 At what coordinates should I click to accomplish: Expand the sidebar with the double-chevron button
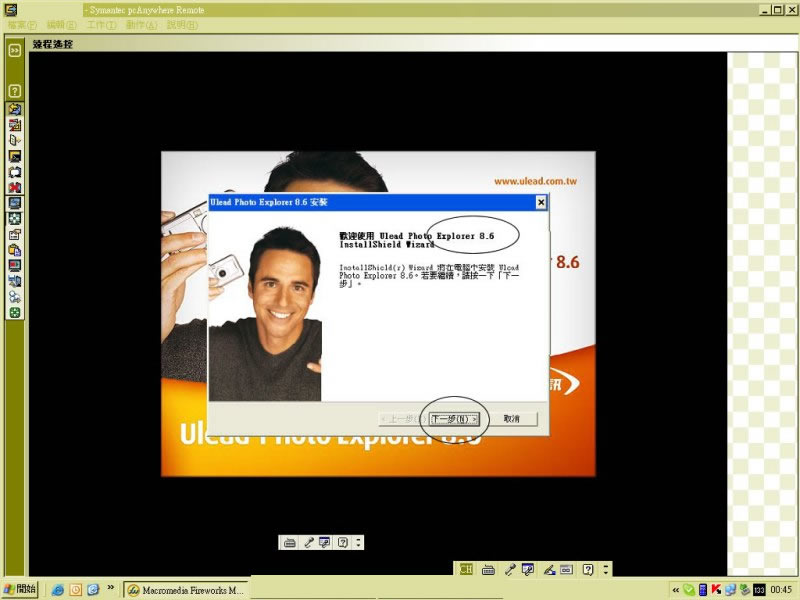click(x=15, y=50)
